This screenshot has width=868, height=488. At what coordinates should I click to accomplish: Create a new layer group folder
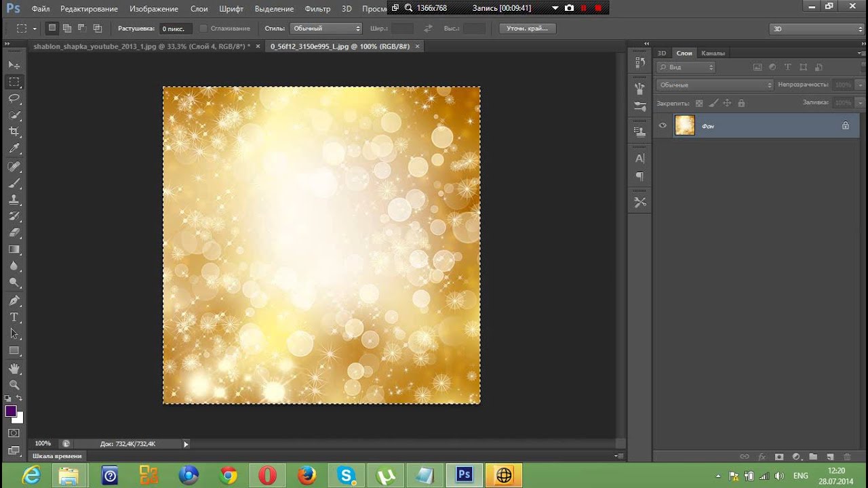[813, 457]
